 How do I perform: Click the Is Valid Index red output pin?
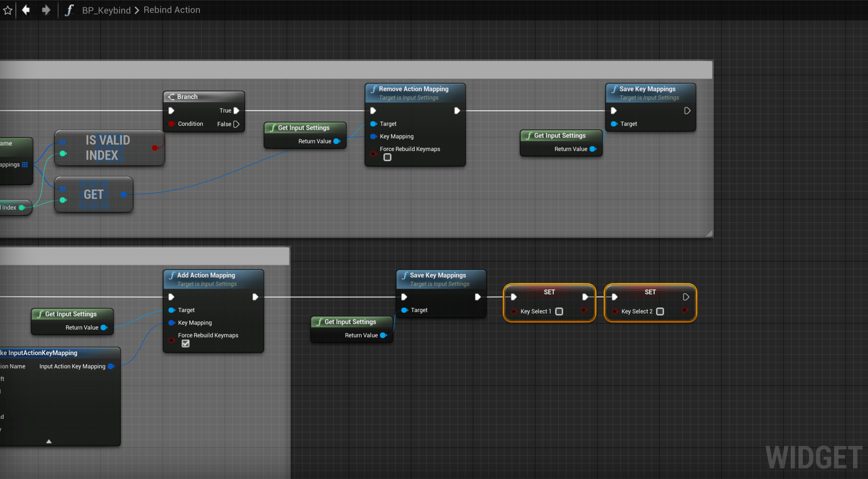click(155, 148)
